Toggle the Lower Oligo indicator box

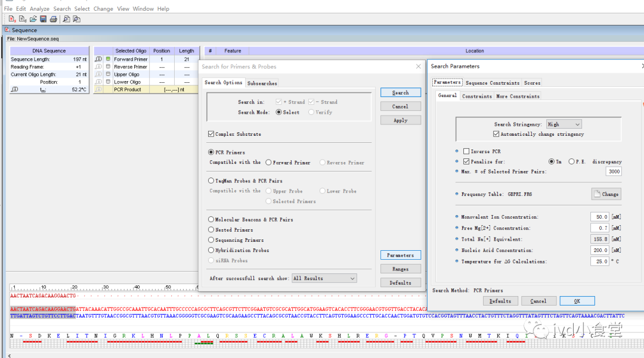[x=108, y=82]
